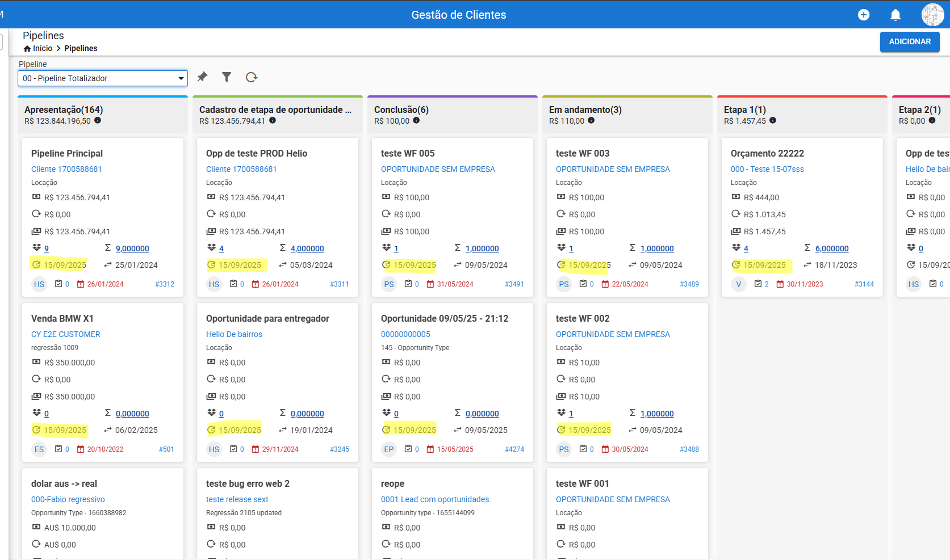Open Cliente 1700588681 link in Pipeline Principal
This screenshot has height=560, width=950.
pyautogui.click(x=66, y=169)
